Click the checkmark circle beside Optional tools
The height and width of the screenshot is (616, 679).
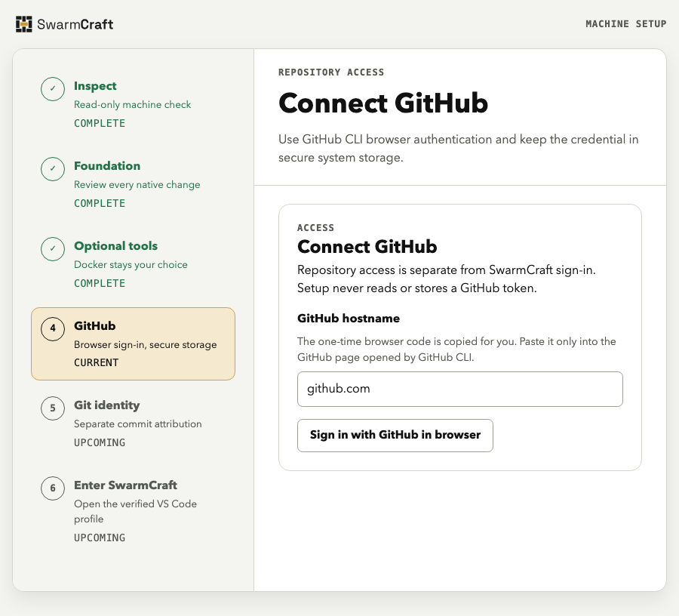point(53,249)
